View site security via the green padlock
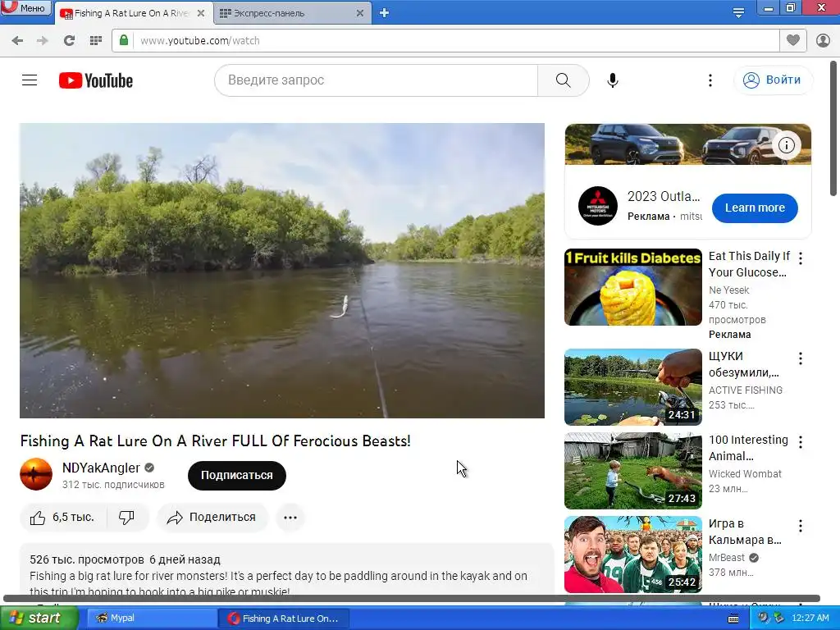The height and width of the screenshot is (630, 840). [x=124, y=40]
